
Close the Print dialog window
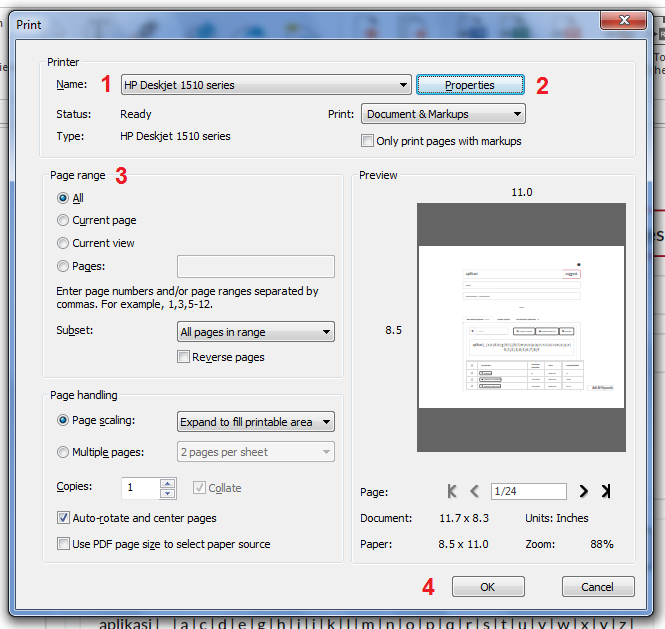coord(624,20)
